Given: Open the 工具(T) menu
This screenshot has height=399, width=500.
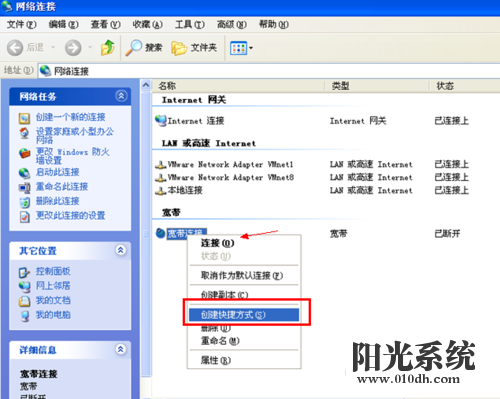Looking at the screenshot, I should (189, 24).
